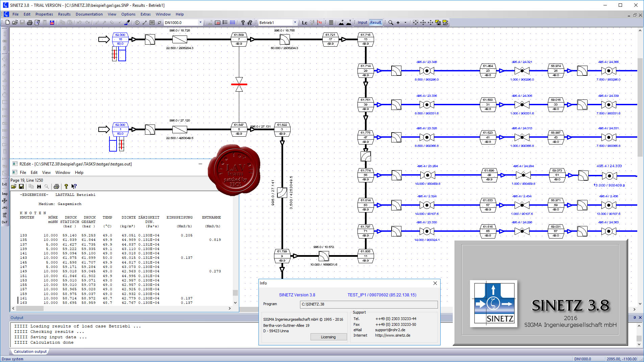The height and width of the screenshot is (362, 644).
Task: Click the R2Edit horizontal scrollbar thumb
Action: [x=30, y=308]
